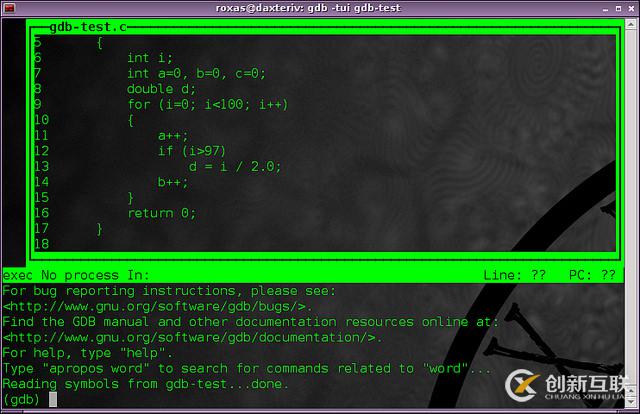Image resolution: width=640 pixels, height=414 pixels.
Task: Click the 'For help, type "help".' line
Action: pos(88,353)
